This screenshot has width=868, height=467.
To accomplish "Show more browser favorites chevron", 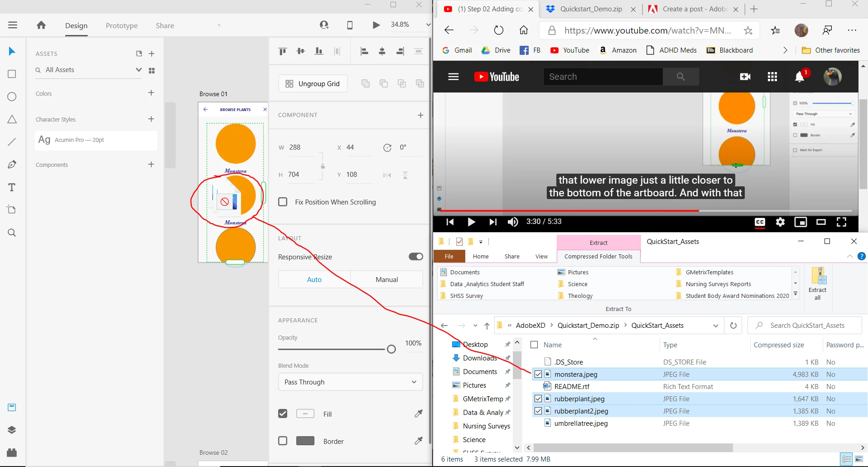I will tap(786, 50).
